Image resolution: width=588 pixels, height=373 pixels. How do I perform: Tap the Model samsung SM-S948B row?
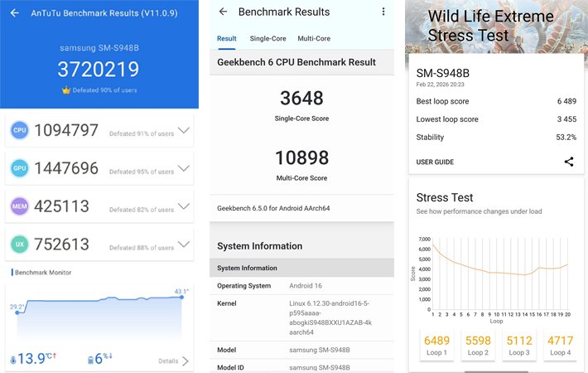click(x=302, y=350)
